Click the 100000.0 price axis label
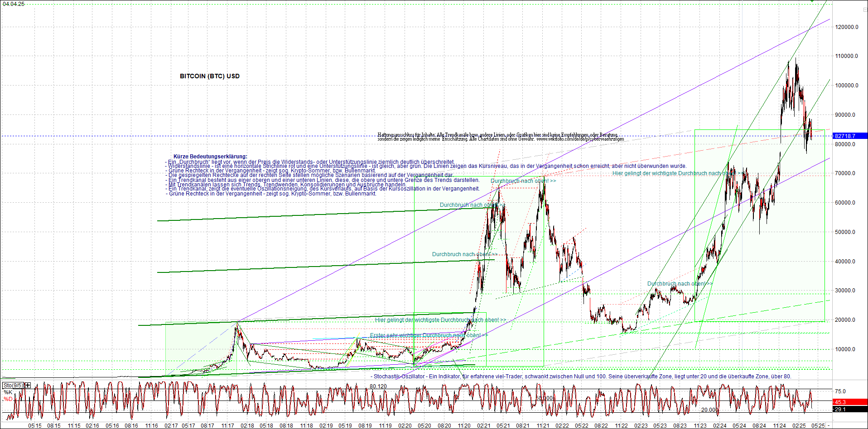The image size is (868, 429). tap(847, 86)
